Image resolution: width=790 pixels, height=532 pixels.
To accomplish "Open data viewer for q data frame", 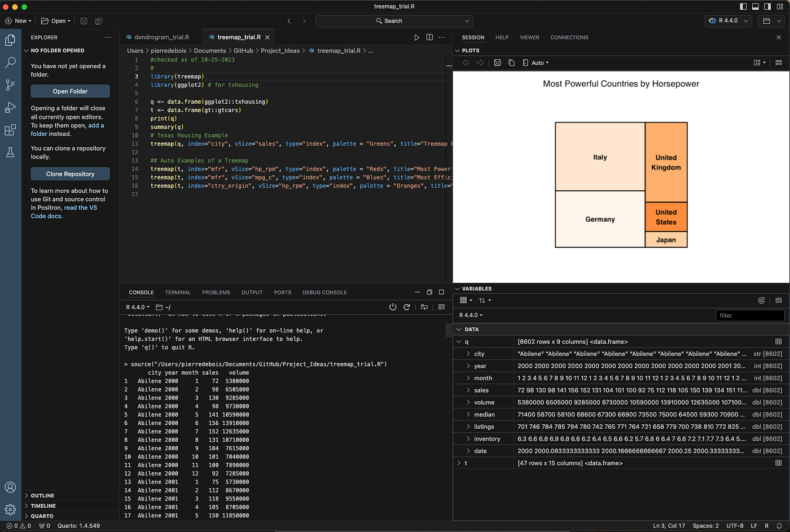I will pos(778,342).
